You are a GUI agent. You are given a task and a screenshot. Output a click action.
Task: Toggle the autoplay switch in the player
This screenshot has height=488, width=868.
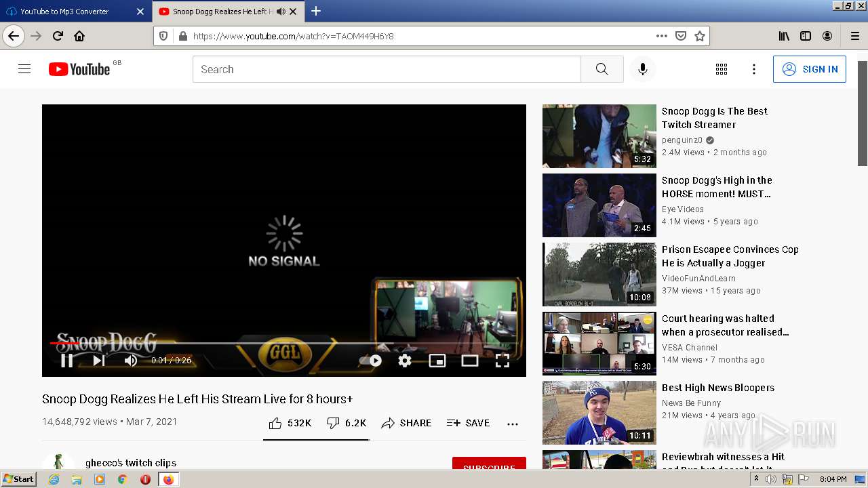[371, 361]
